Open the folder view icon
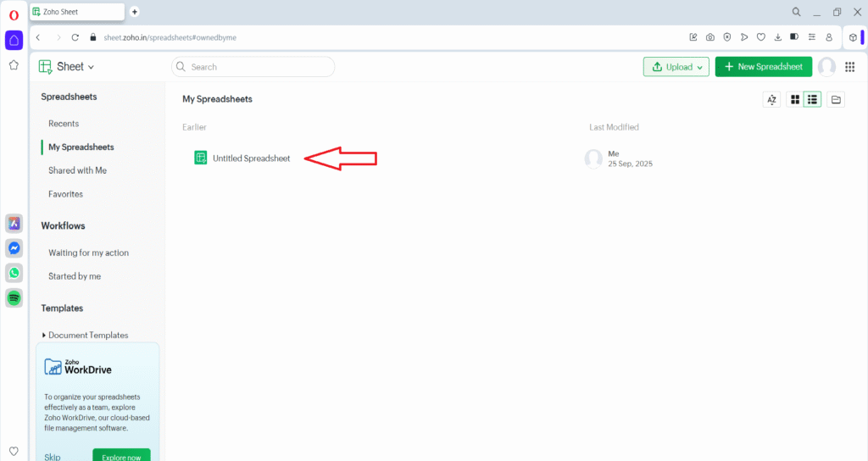Screen dimensions: 868x461 pyautogui.click(x=836, y=100)
